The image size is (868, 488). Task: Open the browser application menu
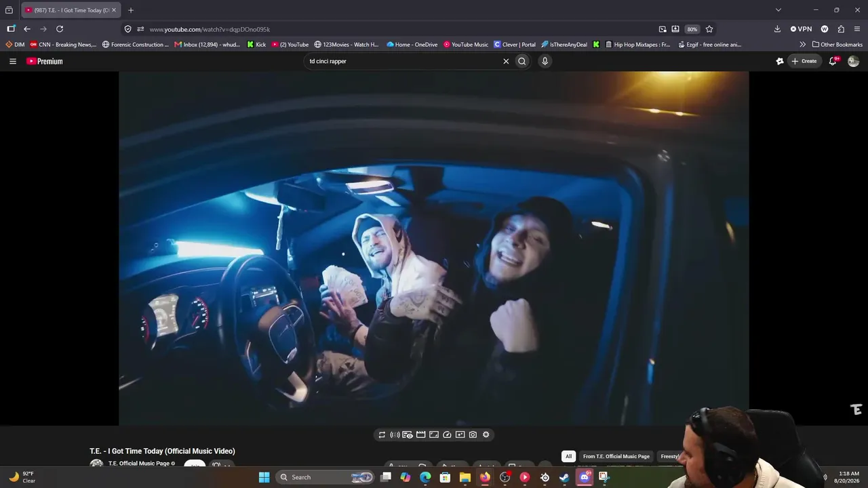tap(858, 29)
